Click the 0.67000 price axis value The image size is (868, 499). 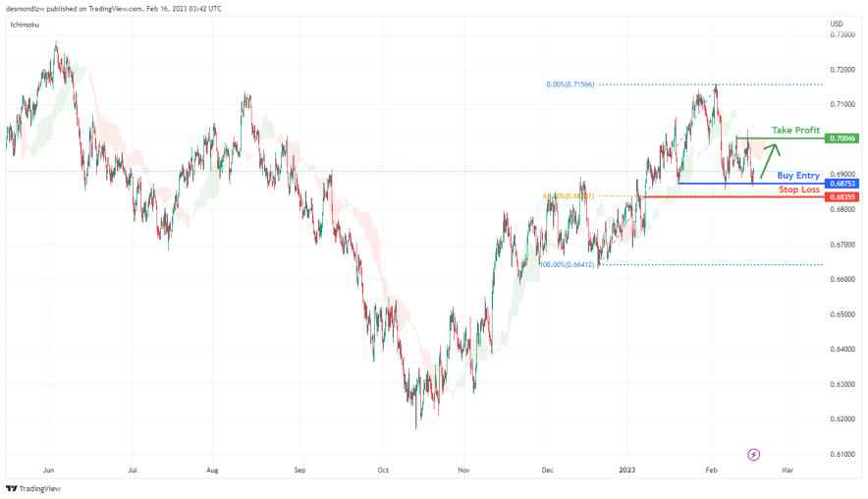point(842,245)
